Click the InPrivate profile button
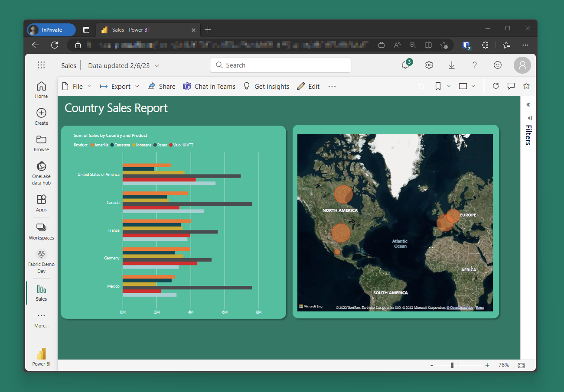The height and width of the screenshot is (392, 564). pos(51,30)
